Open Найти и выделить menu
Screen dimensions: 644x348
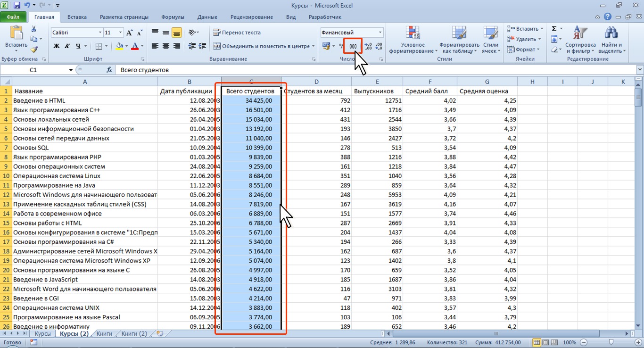pos(611,40)
